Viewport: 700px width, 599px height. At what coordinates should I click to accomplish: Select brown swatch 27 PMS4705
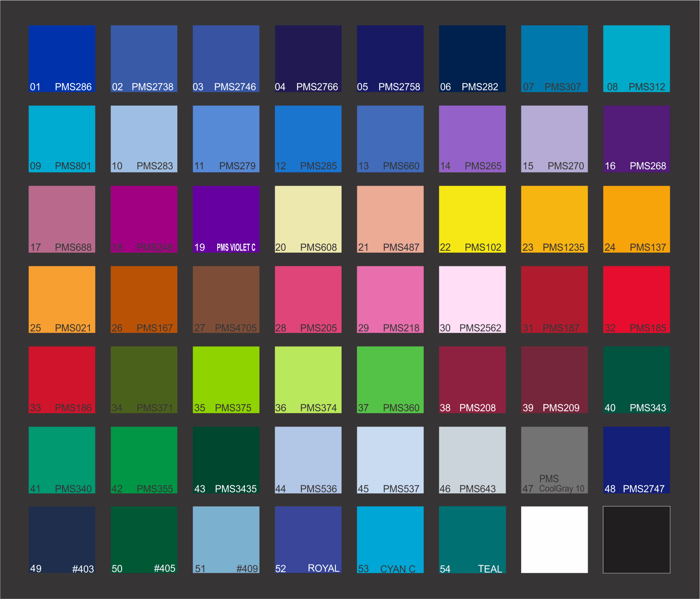pos(226,299)
